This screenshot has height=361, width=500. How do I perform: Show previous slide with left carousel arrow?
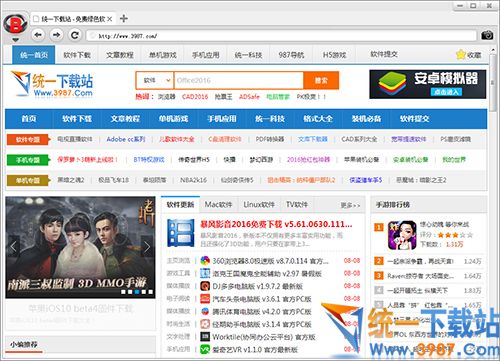13,247
